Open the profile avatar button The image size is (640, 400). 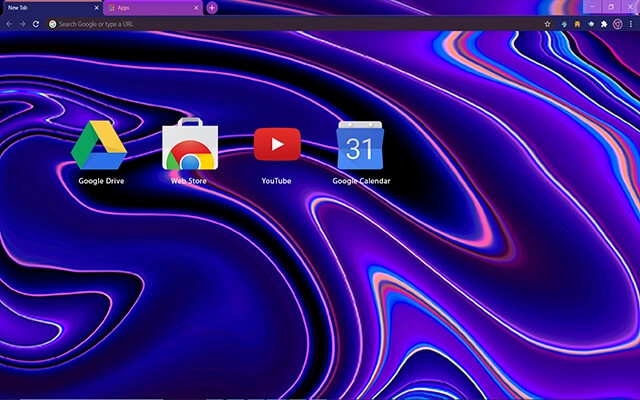point(618,24)
